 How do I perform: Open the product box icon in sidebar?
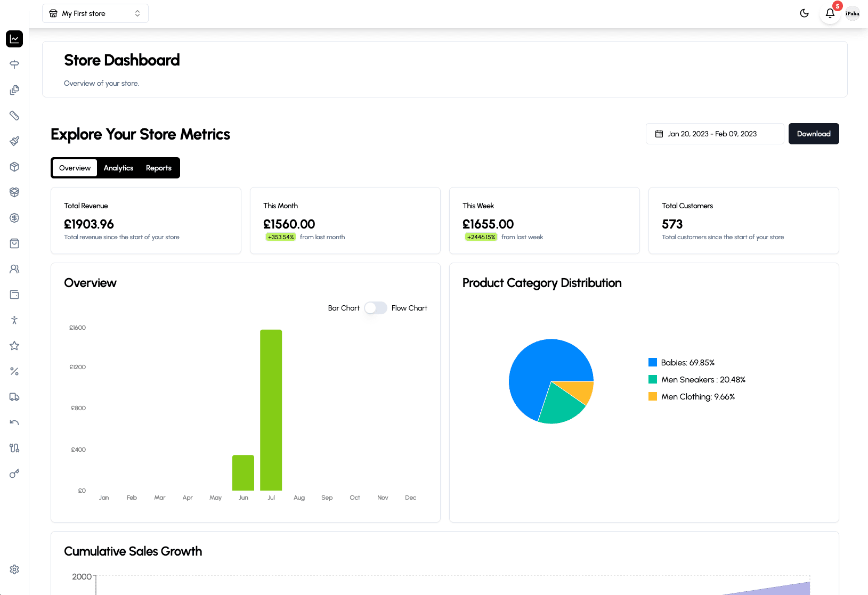[14, 167]
